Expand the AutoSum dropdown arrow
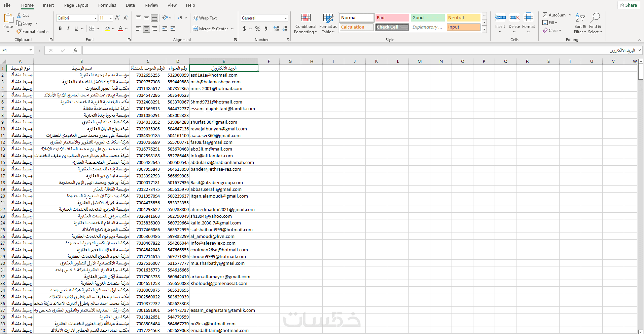This screenshot has height=334, width=644. (x=570, y=15)
